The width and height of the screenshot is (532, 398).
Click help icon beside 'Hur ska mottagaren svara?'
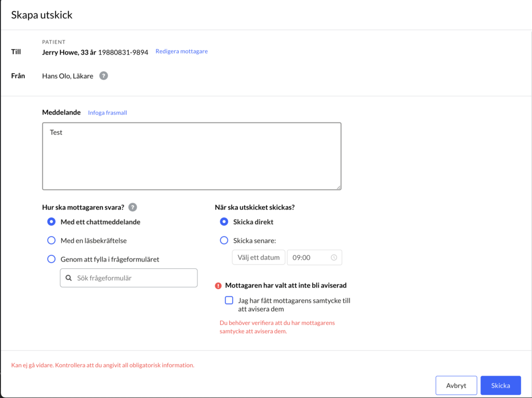[x=132, y=207]
